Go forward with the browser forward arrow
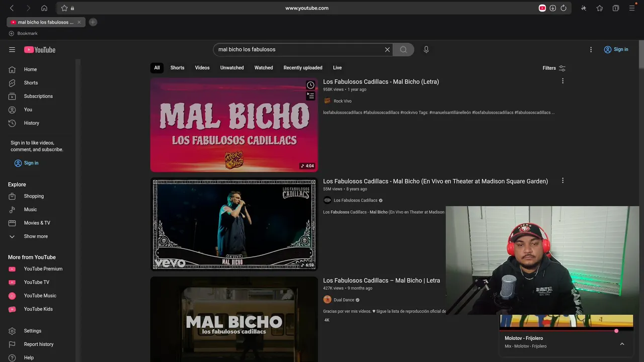 point(28,8)
